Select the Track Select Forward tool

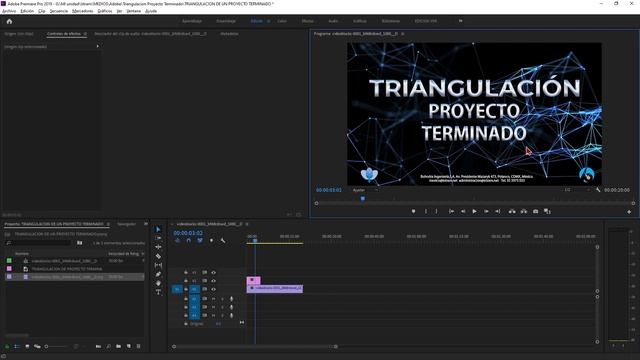coord(158,238)
